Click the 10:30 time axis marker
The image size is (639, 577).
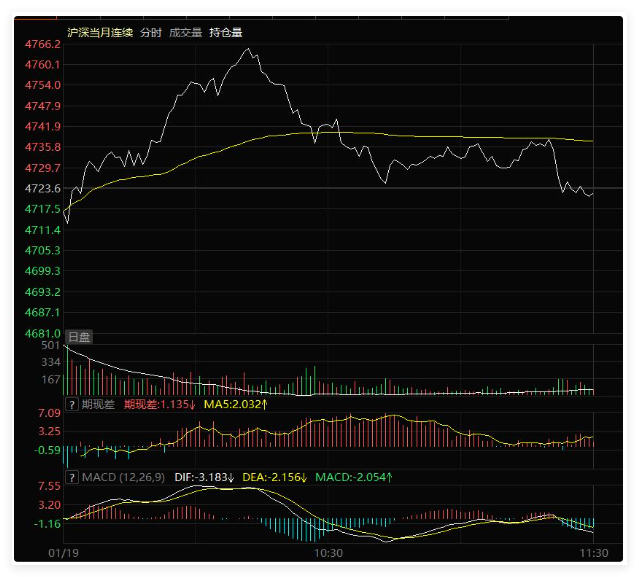pos(328,553)
